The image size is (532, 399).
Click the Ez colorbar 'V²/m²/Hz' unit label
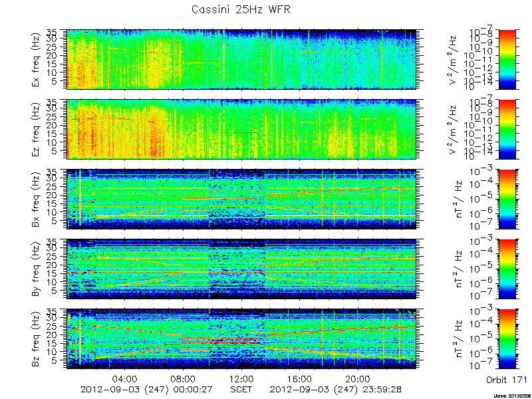point(453,130)
